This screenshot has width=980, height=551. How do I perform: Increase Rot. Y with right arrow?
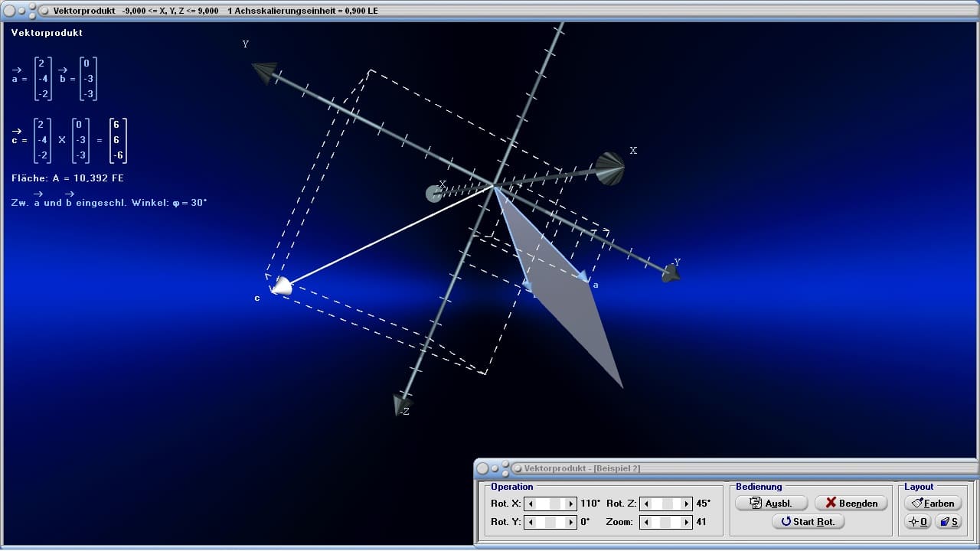(x=571, y=522)
